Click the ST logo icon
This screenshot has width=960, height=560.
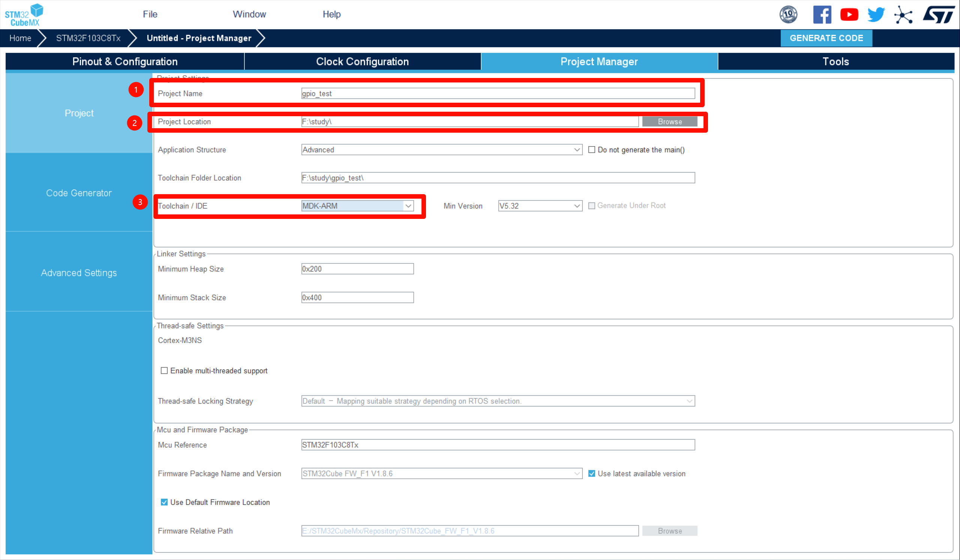coord(938,15)
